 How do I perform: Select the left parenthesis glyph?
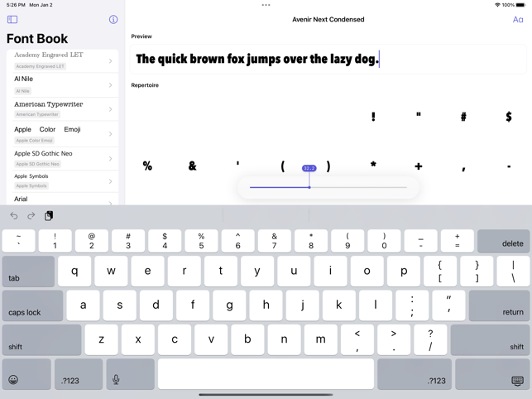[283, 166]
